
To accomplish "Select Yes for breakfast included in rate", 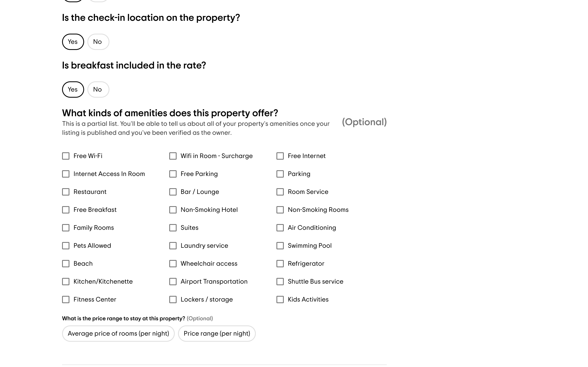I will [73, 90].
